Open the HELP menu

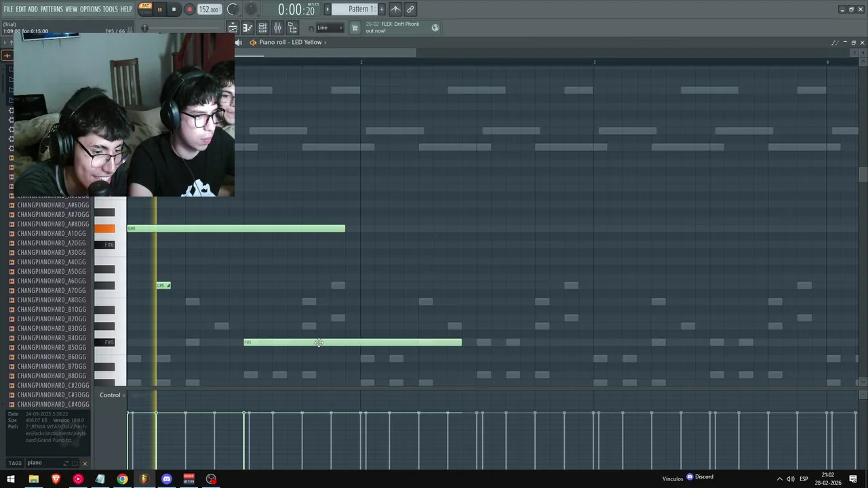(x=126, y=9)
